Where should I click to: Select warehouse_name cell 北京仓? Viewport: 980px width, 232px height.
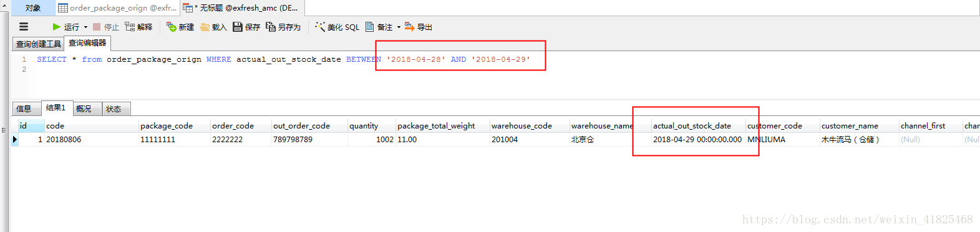611,140
